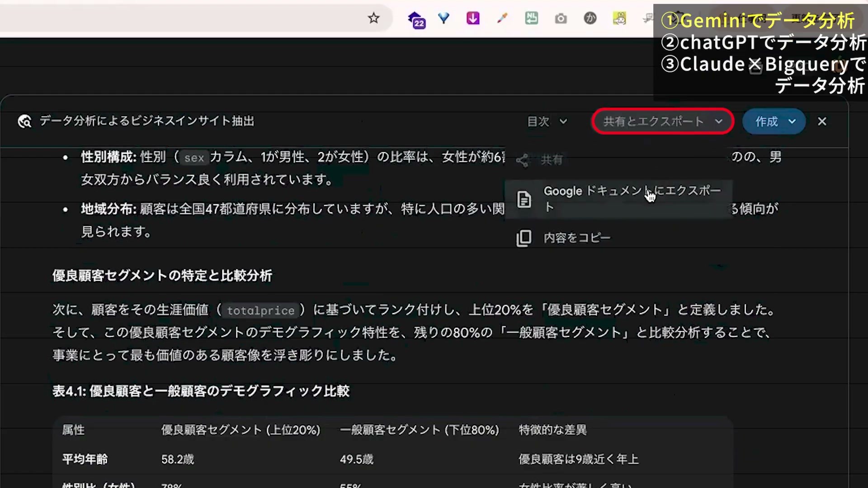
Task: Click the 属性 column header
Action: click(73, 430)
